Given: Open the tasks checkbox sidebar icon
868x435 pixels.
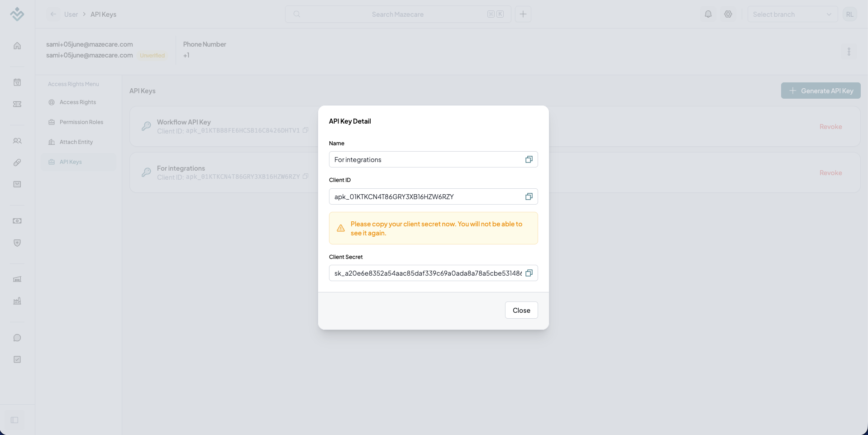Looking at the screenshot, I should pos(17,359).
